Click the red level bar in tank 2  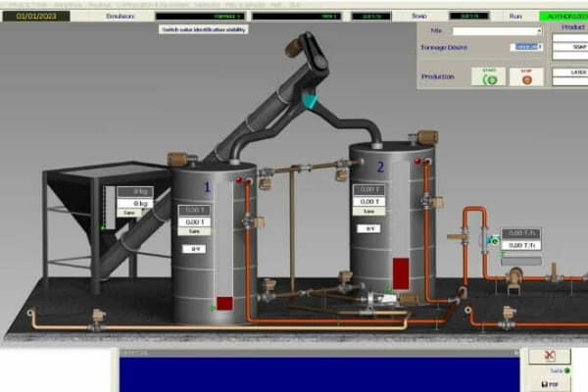tap(401, 272)
